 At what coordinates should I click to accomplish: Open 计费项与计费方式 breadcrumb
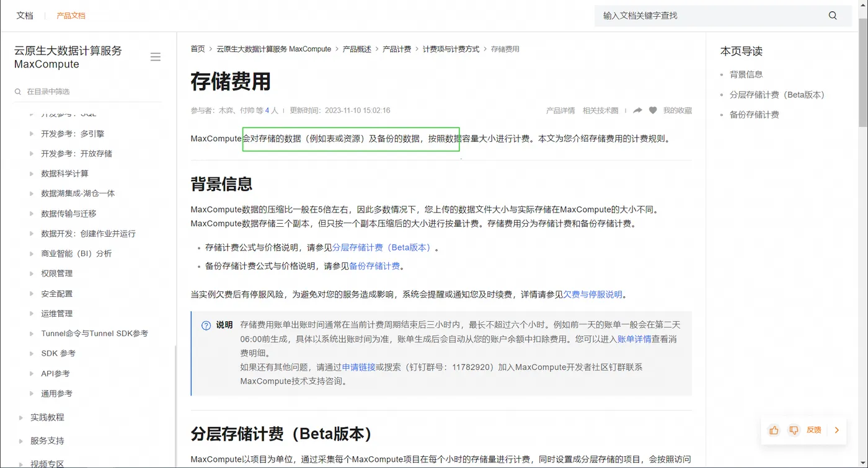tap(451, 49)
